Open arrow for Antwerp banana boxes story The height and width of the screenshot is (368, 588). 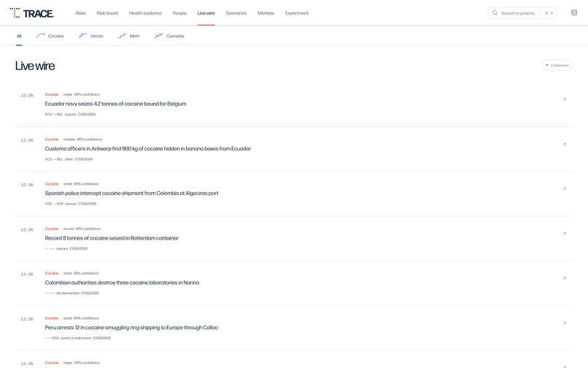(564, 144)
